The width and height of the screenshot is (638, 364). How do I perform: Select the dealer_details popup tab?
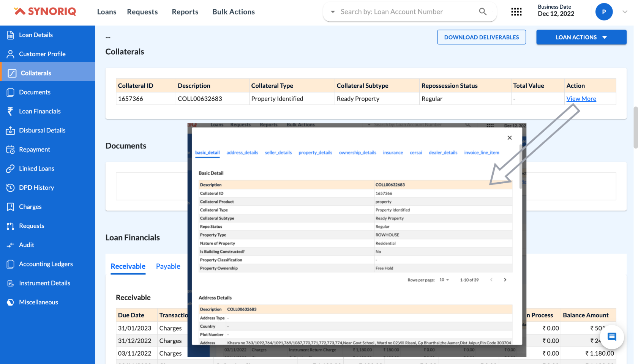[x=443, y=153]
